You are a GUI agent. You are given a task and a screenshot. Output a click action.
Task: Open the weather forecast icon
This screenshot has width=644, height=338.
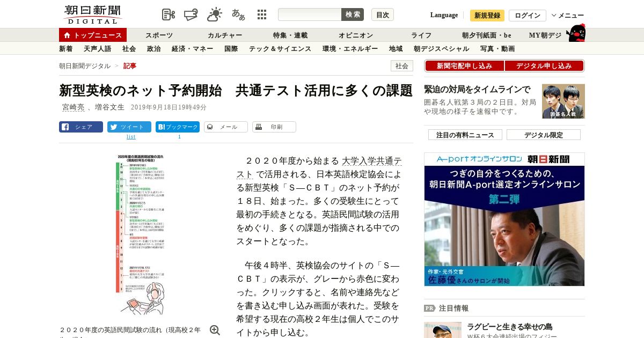pyautogui.click(x=215, y=14)
